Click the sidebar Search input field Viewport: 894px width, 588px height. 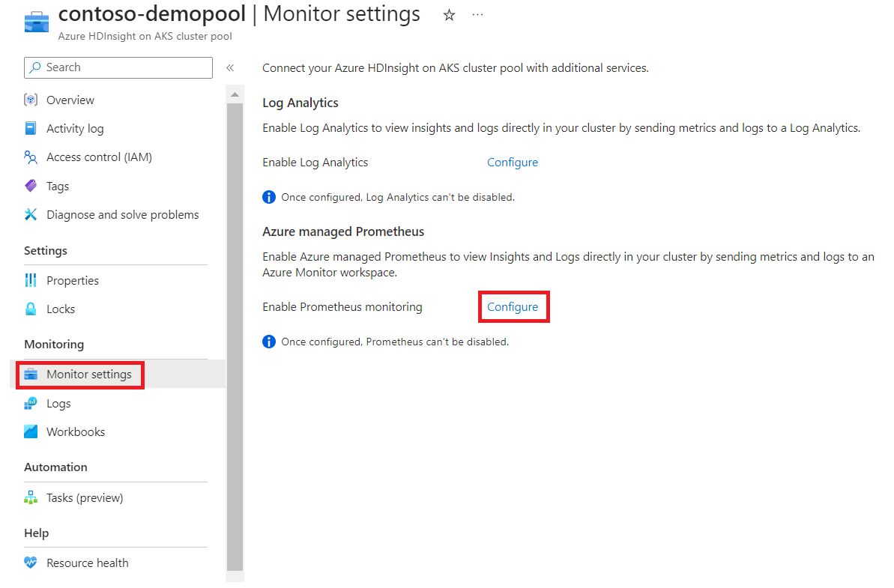118,67
